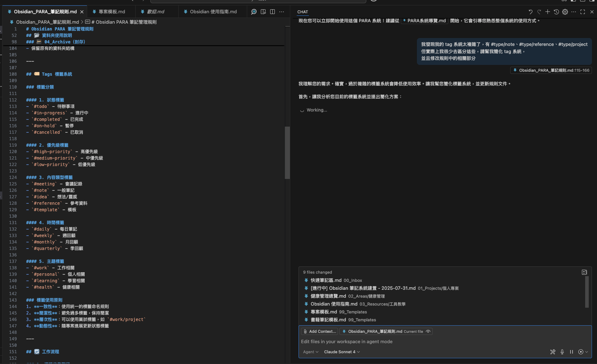Open the Claude Sonnet 4 model picker
This screenshot has width=597, height=364.
(342, 352)
